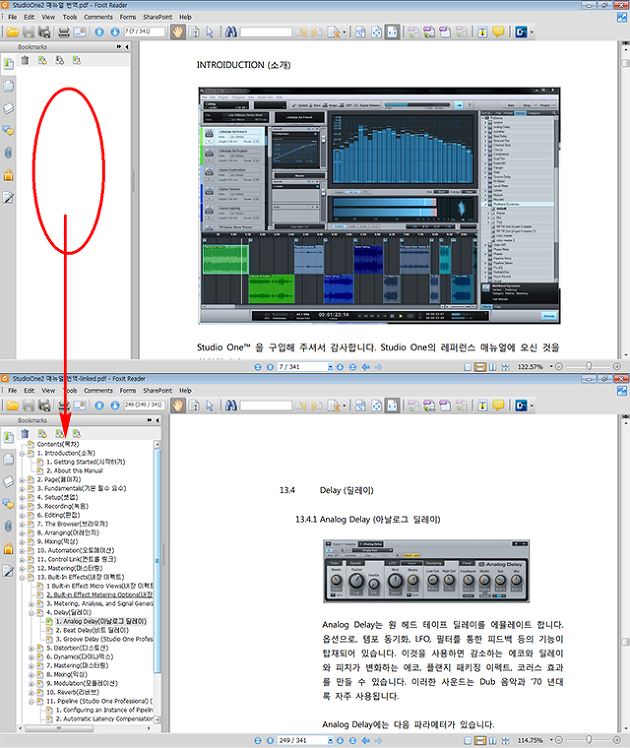Open the Attachments paperclip panel in the top window
Viewport: 630px width, 748px height.
8,153
